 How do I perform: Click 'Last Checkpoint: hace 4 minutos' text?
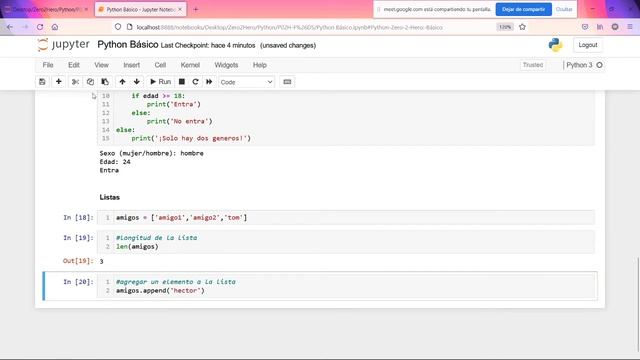pos(208,45)
